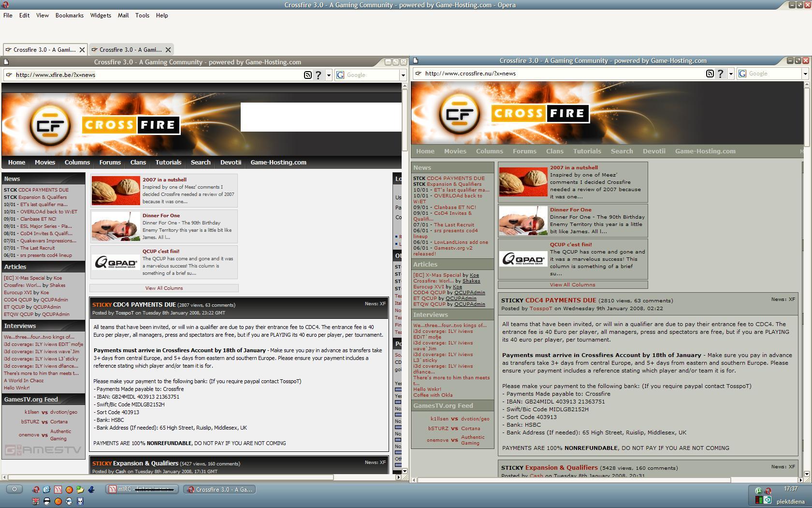Open the Bookmarks menu
The width and height of the screenshot is (812, 508).
coord(70,15)
